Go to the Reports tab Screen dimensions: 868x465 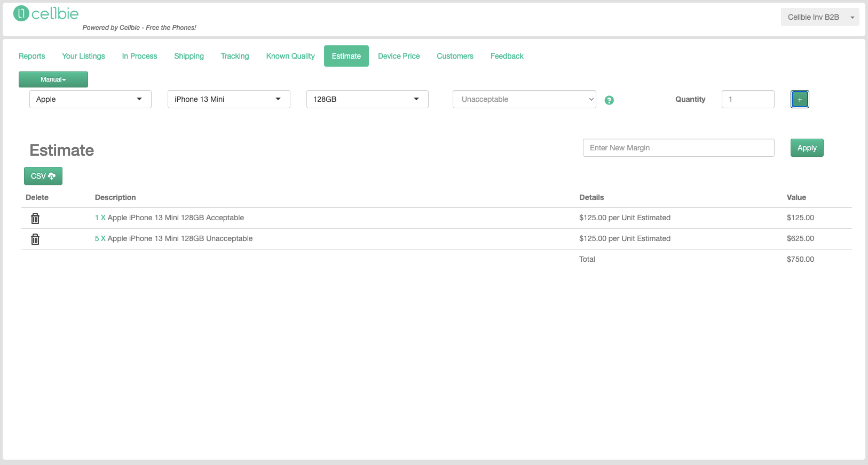coord(32,56)
